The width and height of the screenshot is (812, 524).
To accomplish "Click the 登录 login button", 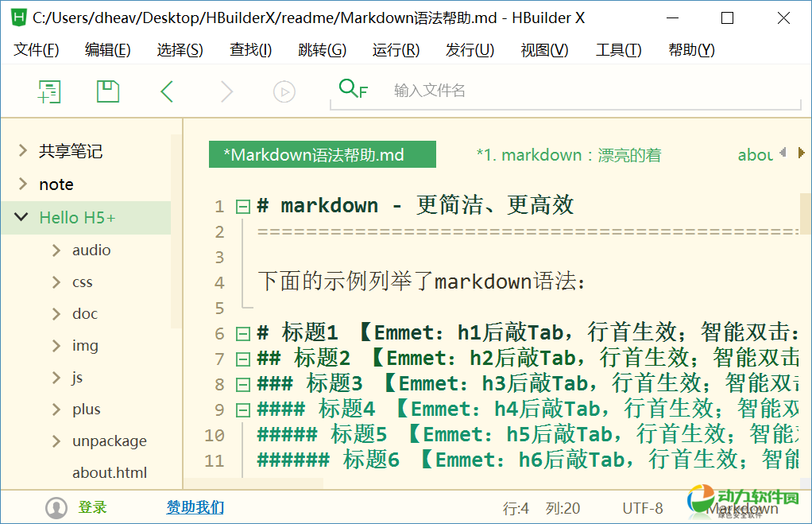I will pos(92,507).
